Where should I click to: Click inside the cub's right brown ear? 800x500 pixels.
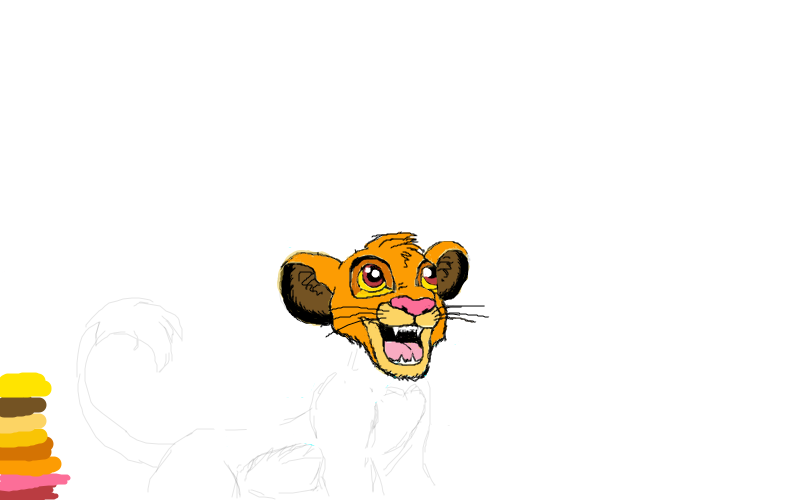tap(452, 272)
